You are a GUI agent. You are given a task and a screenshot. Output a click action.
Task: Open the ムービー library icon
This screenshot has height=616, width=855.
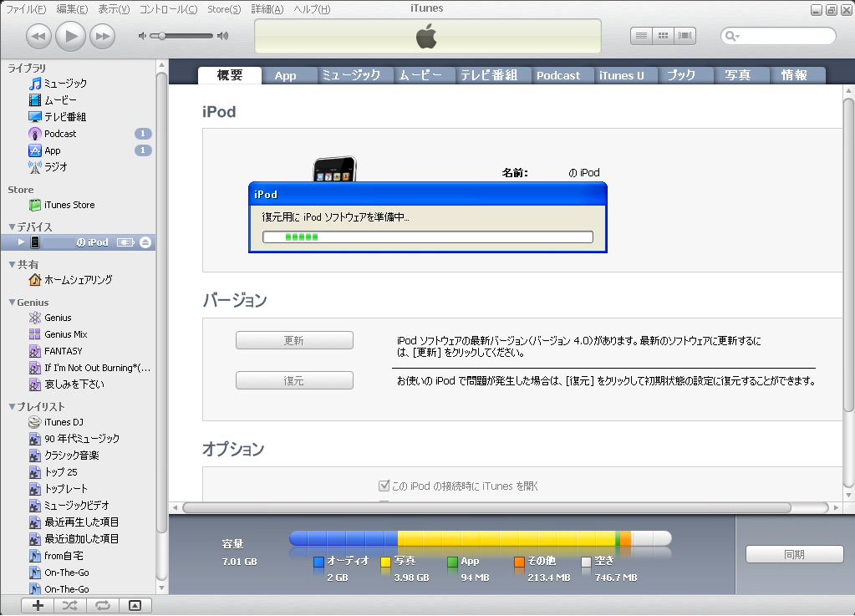tap(35, 100)
